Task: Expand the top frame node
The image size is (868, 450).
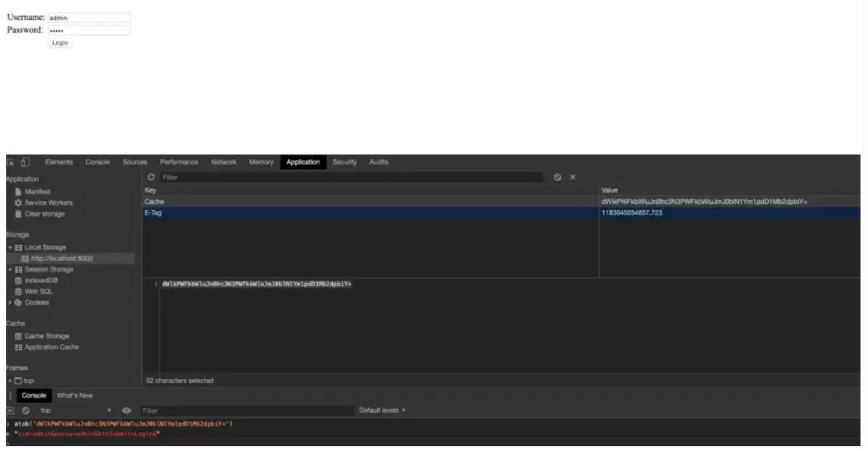Action: tap(10, 381)
